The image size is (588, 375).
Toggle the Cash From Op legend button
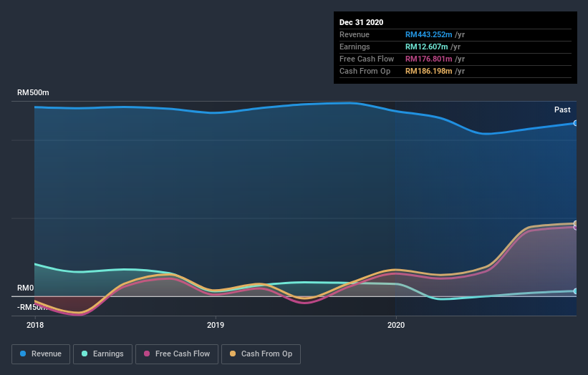coord(261,354)
